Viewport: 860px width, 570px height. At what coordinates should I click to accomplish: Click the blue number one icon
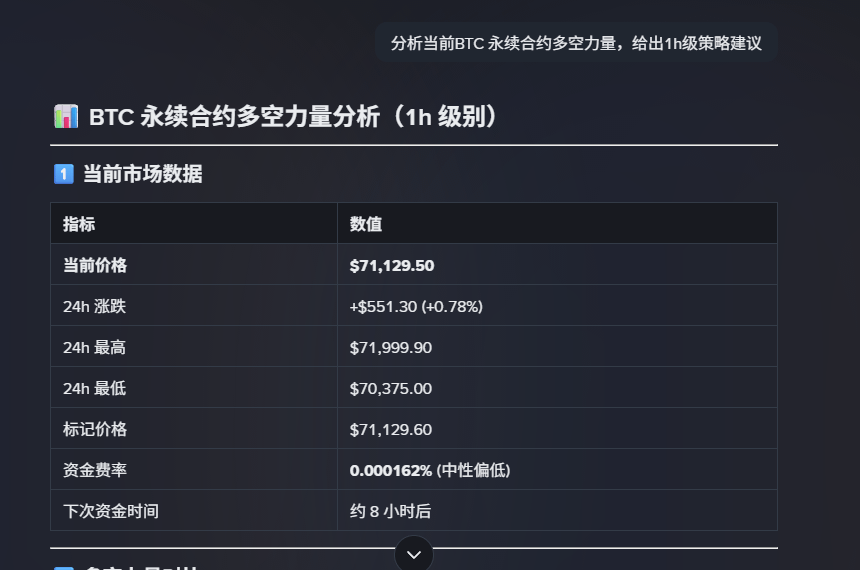point(64,174)
